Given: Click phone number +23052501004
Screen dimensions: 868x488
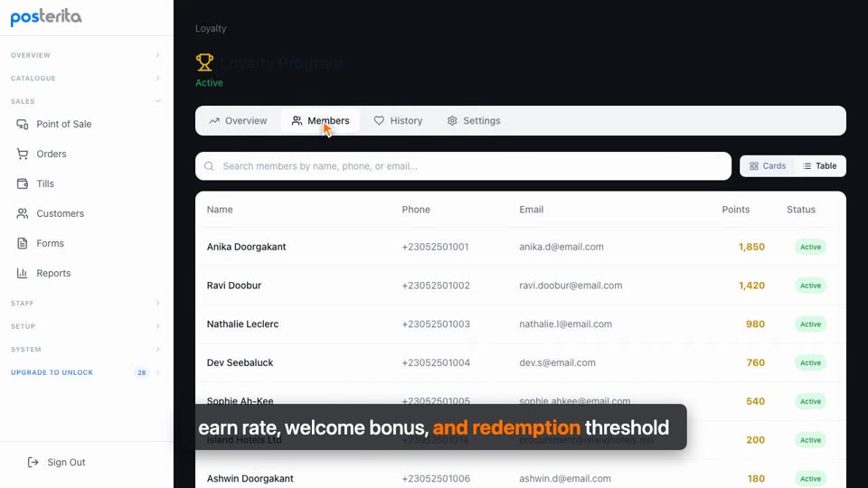Looking at the screenshot, I should pos(436,363).
